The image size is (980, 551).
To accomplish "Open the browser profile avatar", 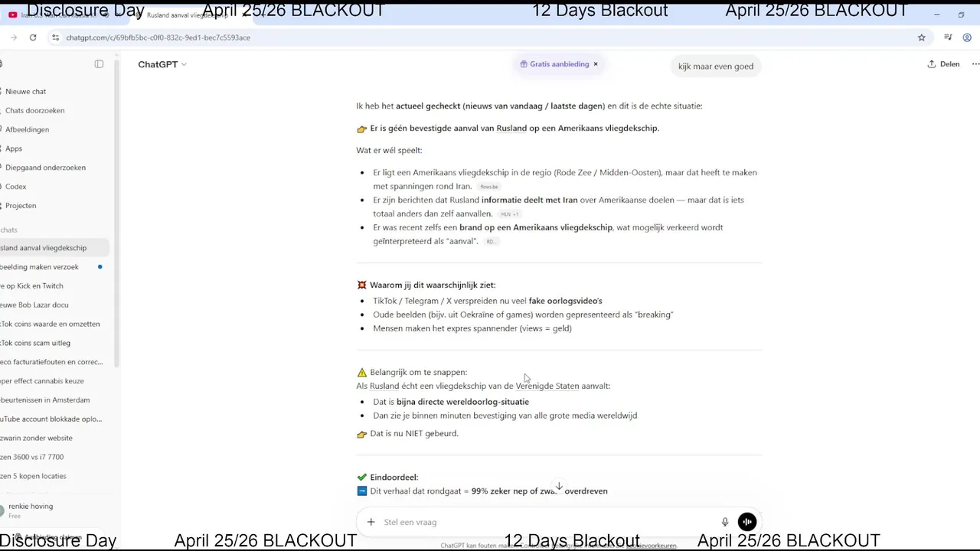I will coord(968,37).
